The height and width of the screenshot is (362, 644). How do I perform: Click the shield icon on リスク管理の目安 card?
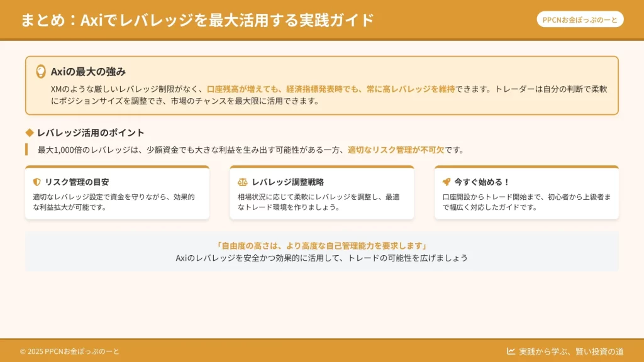37,182
